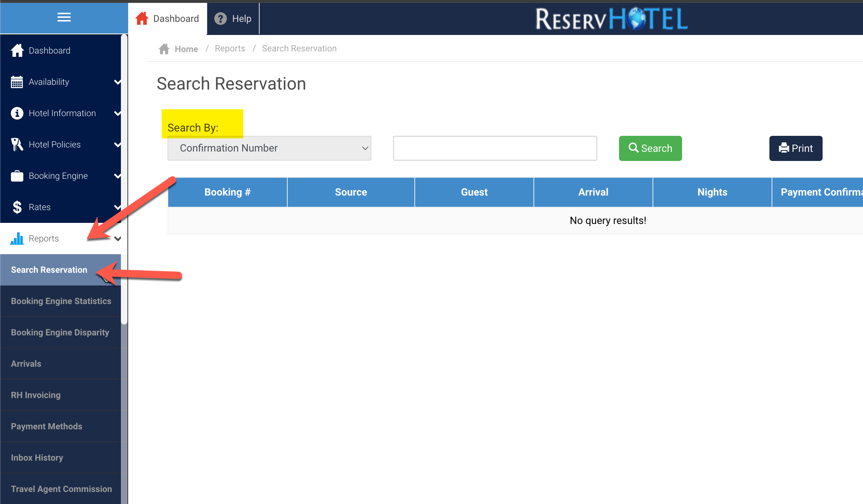The image size is (863, 504).
Task: Click the Hotel Information info icon
Action: point(17,113)
